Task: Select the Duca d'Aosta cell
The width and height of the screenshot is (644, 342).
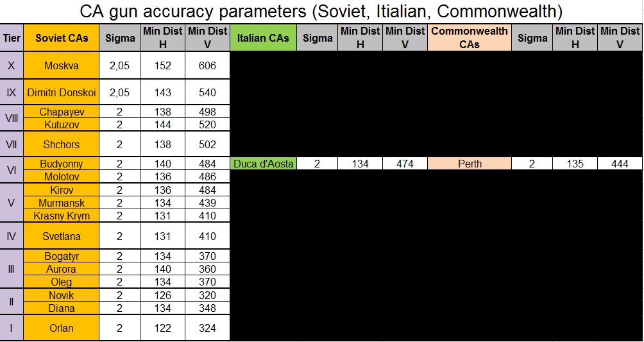Action: click(263, 164)
